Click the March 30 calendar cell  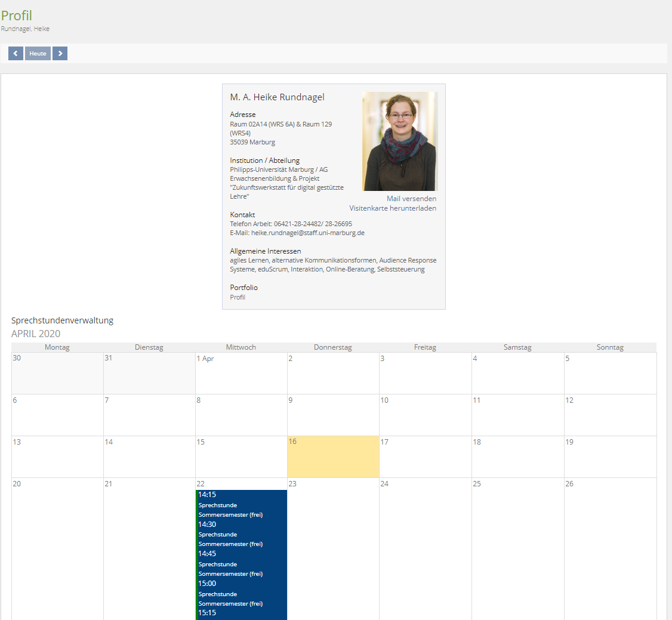57,373
